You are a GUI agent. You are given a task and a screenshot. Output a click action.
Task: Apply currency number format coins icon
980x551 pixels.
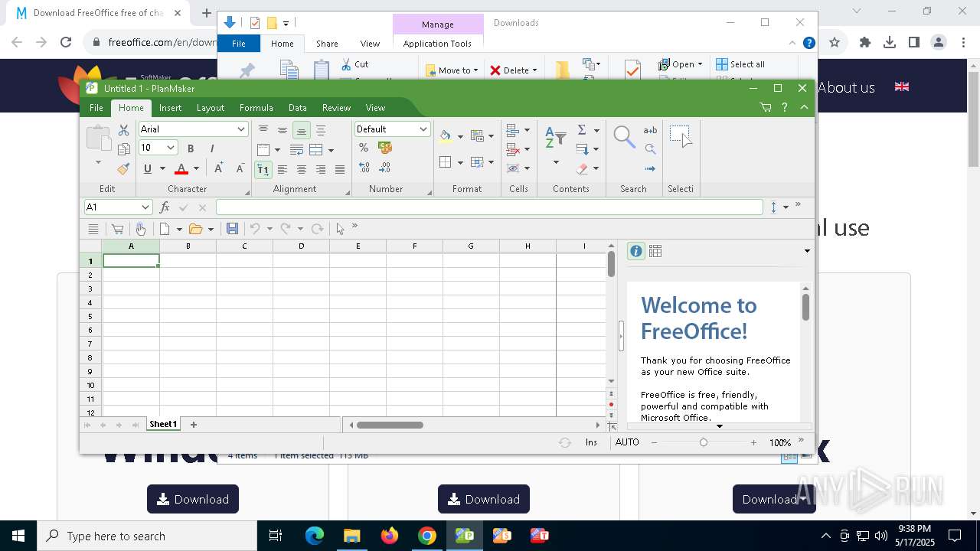pyautogui.click(x=385, y=148)
